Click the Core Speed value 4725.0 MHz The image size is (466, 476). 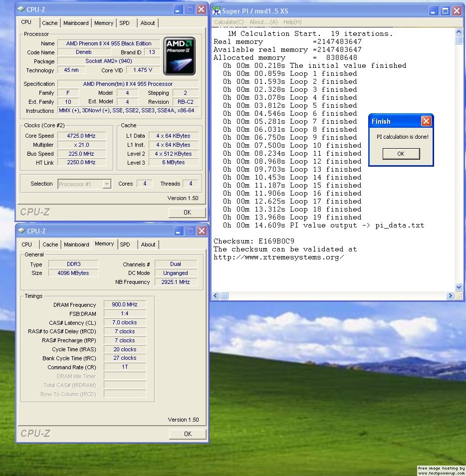[81, 136]
